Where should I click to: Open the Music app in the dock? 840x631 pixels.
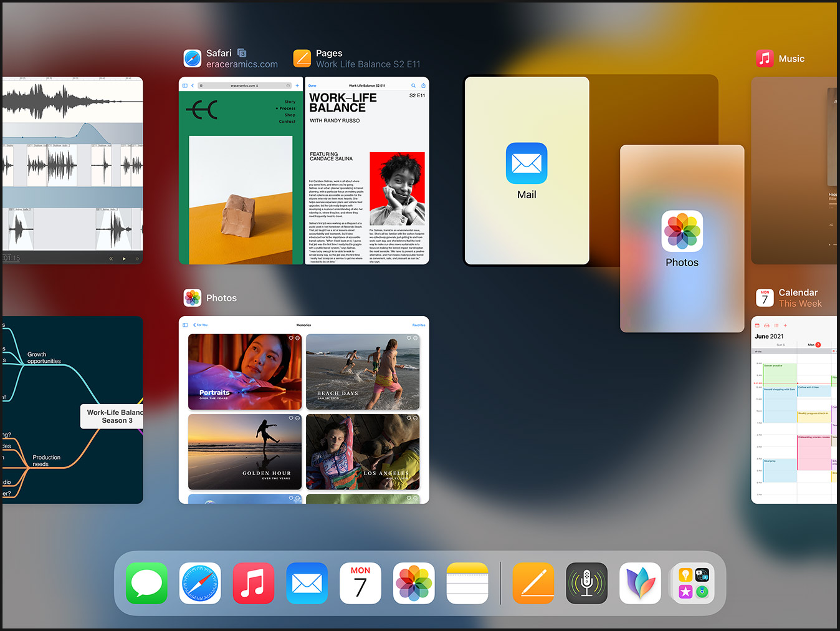[254, 584]
